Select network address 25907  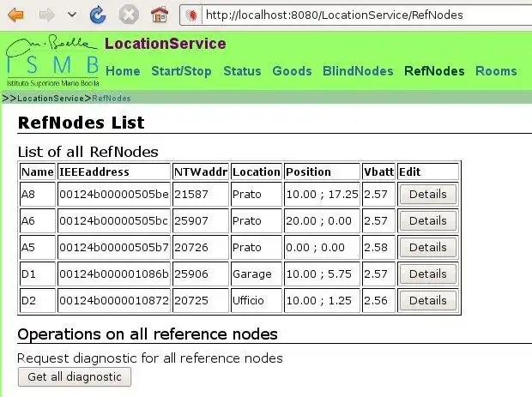coord(201,220)
